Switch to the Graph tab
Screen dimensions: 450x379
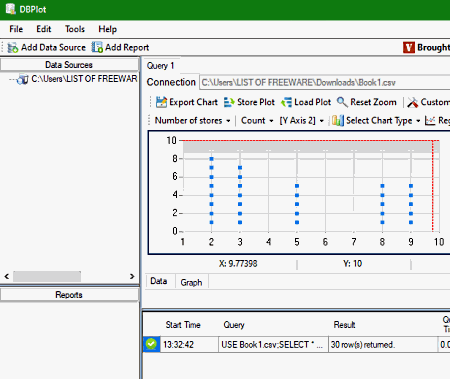(x=191, y=282)
